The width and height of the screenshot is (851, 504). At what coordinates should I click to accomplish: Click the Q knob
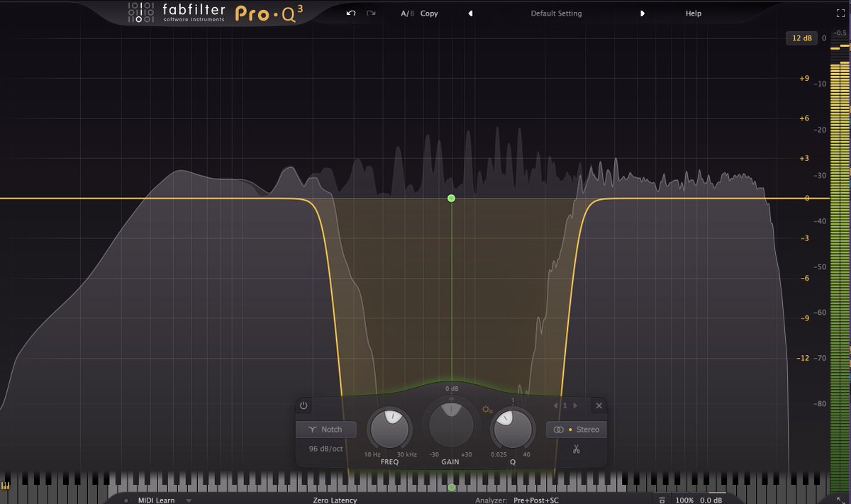point(512,428)
